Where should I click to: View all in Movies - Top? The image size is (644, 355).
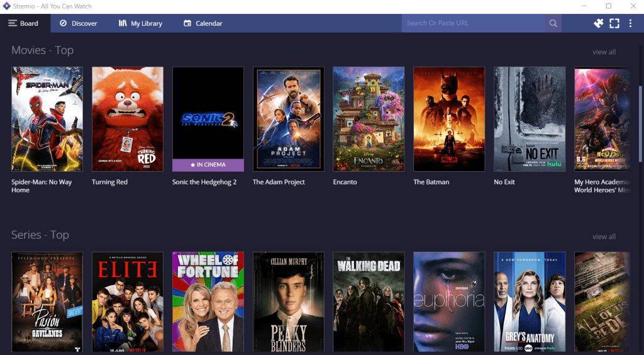tap(604, 52)
